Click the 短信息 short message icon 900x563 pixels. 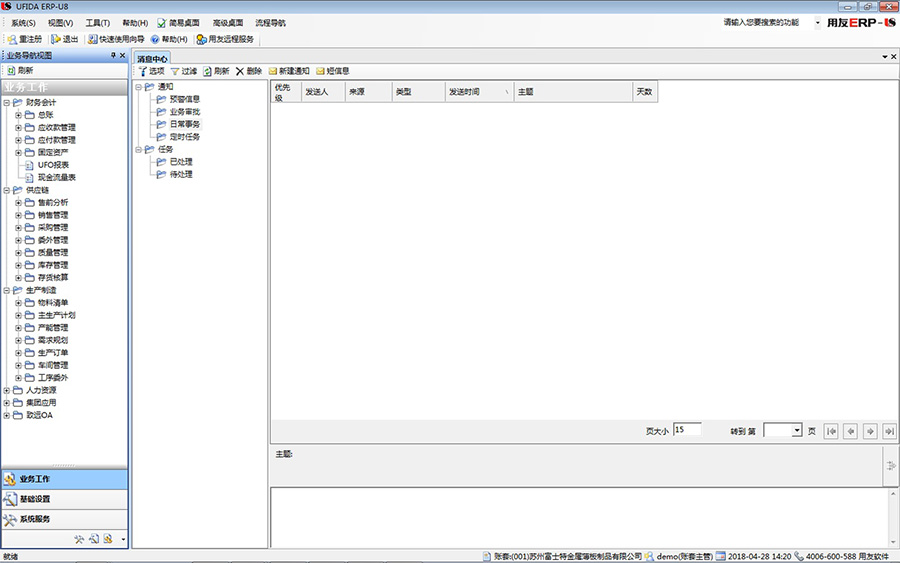[320, 71]
